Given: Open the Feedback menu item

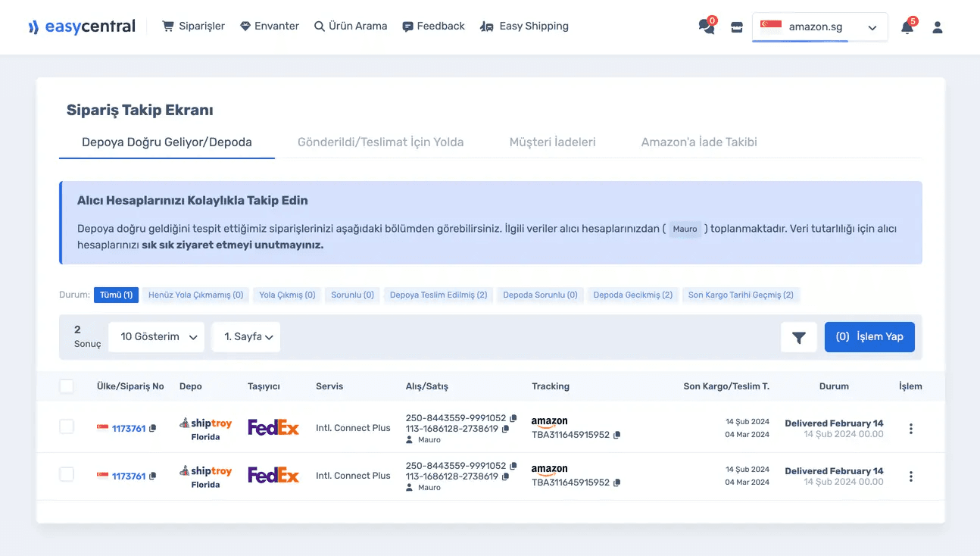Looking at the screenshot, I should 433,27.
